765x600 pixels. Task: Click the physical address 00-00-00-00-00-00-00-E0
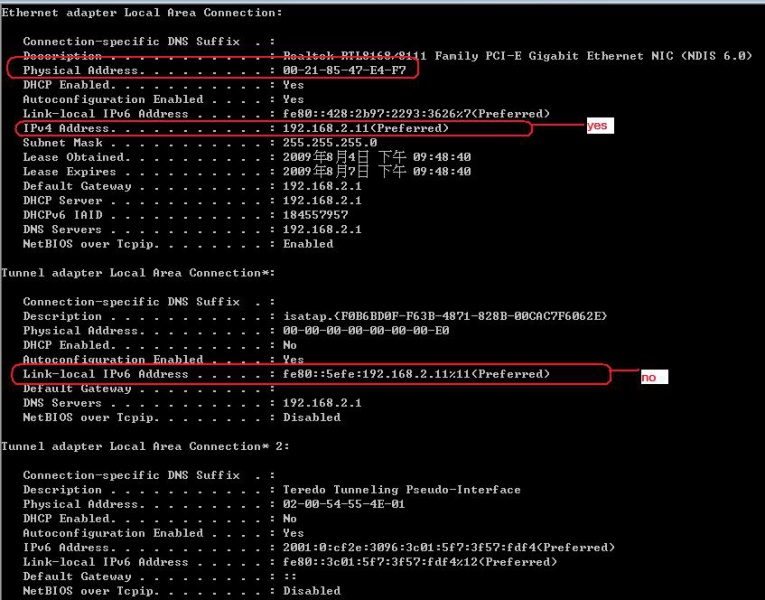tap(365, 331)
